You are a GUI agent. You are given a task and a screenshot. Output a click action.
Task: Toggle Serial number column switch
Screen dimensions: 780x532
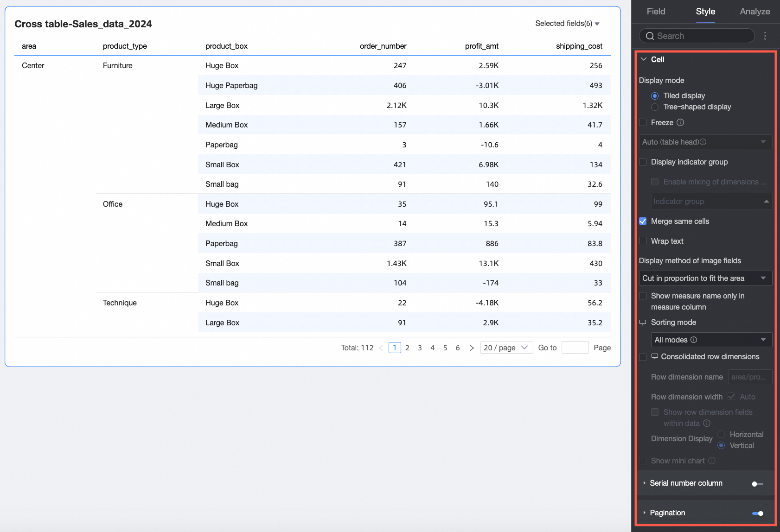tap(757, 484)
